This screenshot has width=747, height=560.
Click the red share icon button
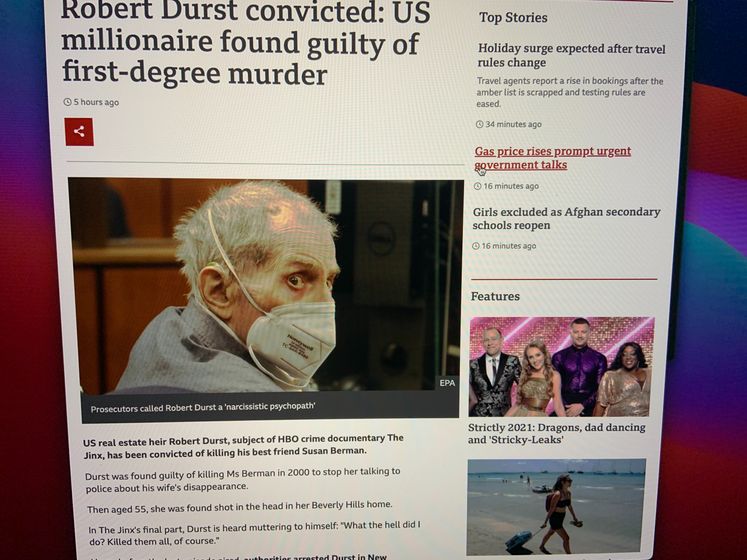pos(79,132)
